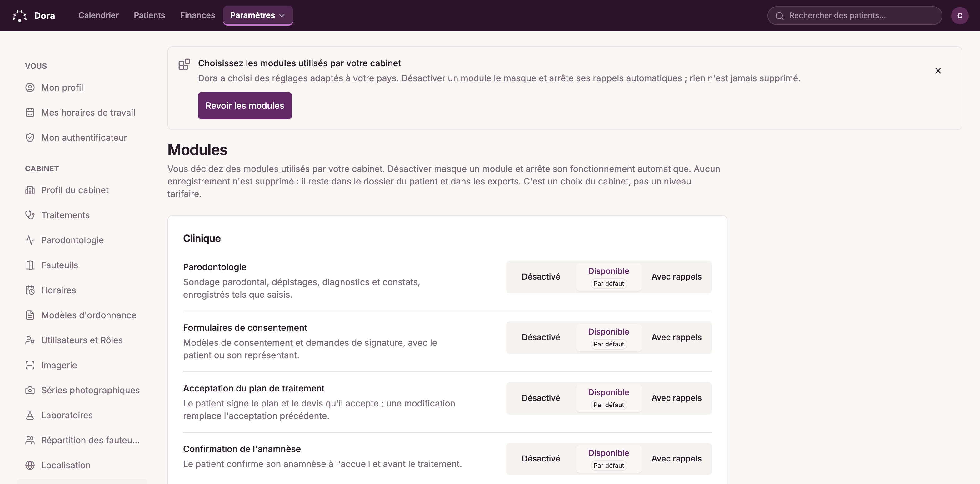Click the Horaires calendar-clock icon

click(x=30, y=290)
